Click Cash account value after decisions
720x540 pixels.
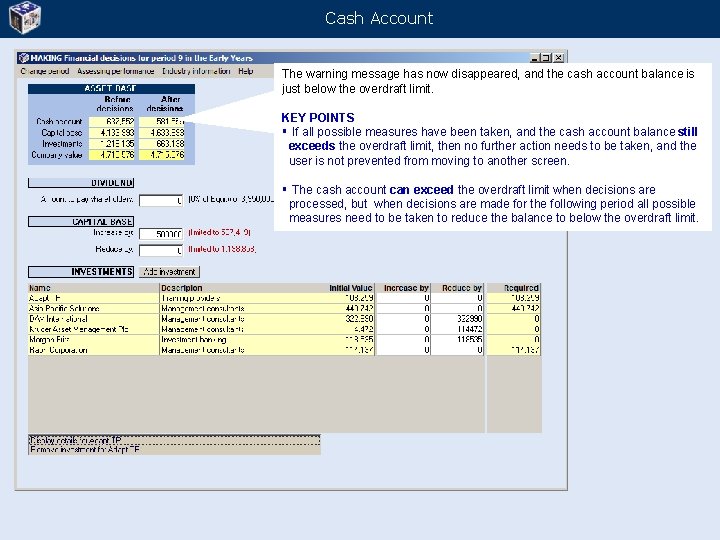click(162, 122)
